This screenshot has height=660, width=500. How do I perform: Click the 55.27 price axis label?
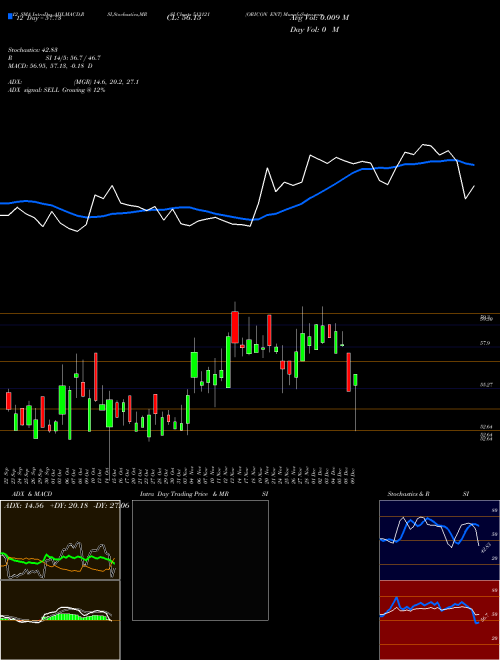point(486,385)
